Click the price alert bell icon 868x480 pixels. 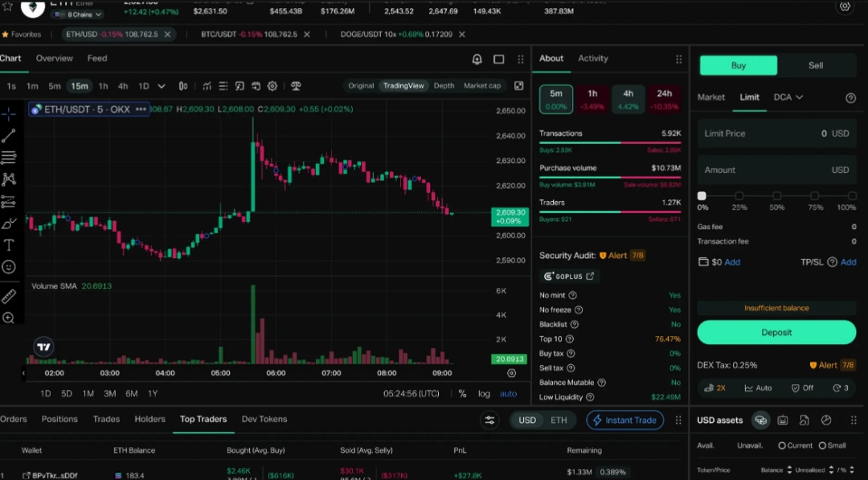click(477, 59)
